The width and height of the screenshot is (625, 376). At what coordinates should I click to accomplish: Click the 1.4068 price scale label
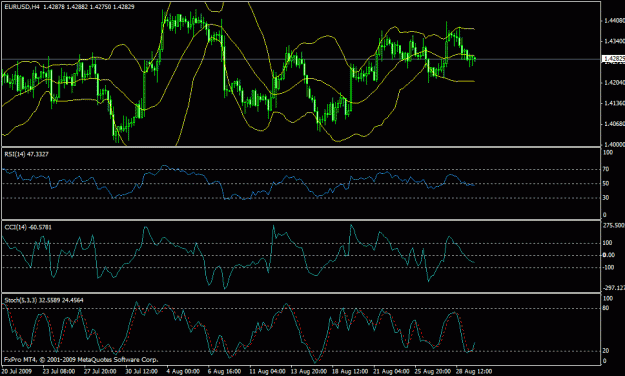point(614,124)
